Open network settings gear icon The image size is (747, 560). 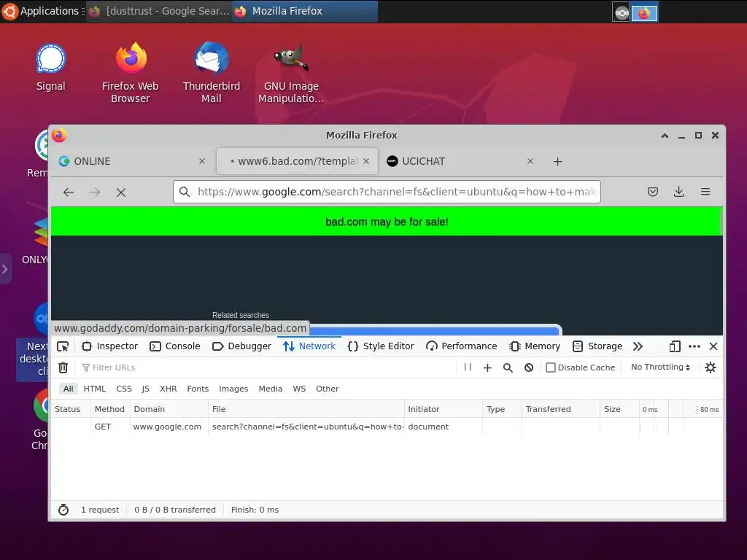711,367
